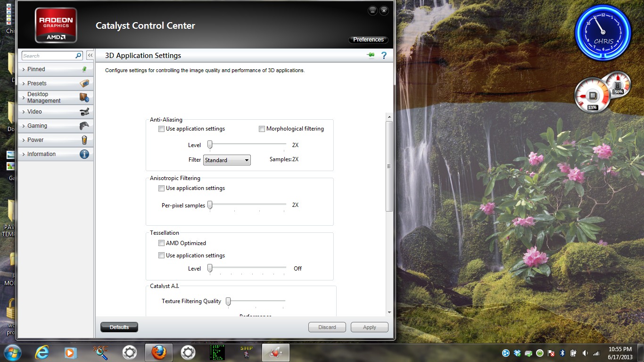Image resolution: width=644 pixels, height=362 pixels.
Task: Click the Apply button
Action: tap(370, 327)
